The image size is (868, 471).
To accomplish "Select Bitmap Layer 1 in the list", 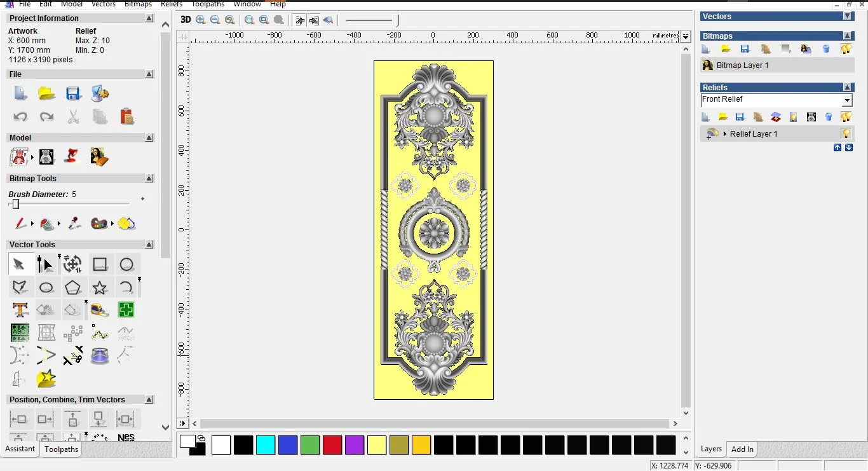I will point(742,65).
